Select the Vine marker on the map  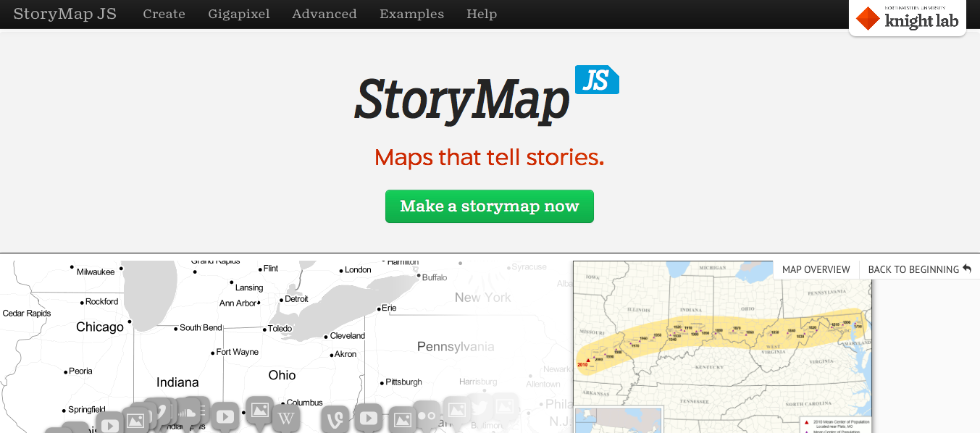point(335,419)
